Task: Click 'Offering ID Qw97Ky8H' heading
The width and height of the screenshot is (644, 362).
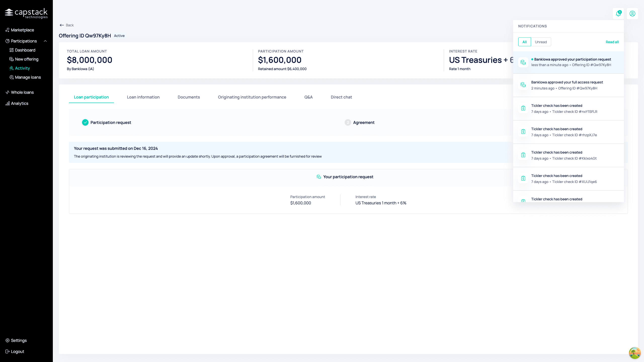Action: (85, 36)
